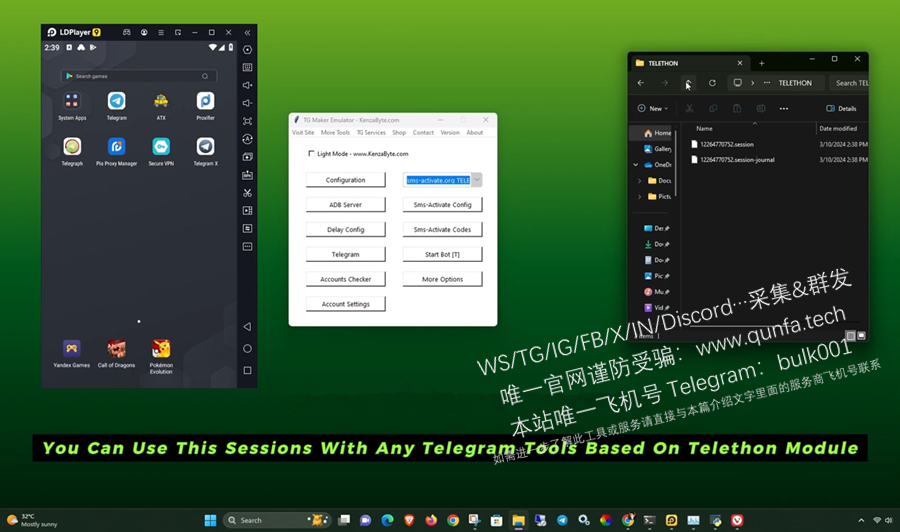Click LDPlayer Search games field

[x=138, y=76]
